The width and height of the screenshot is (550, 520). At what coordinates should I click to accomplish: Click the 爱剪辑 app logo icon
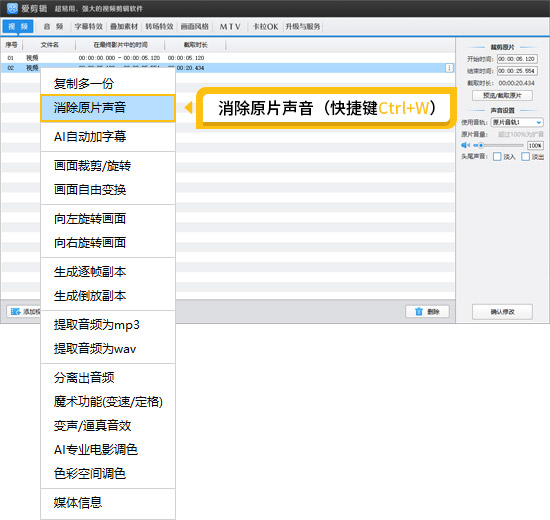click(12, 8)
